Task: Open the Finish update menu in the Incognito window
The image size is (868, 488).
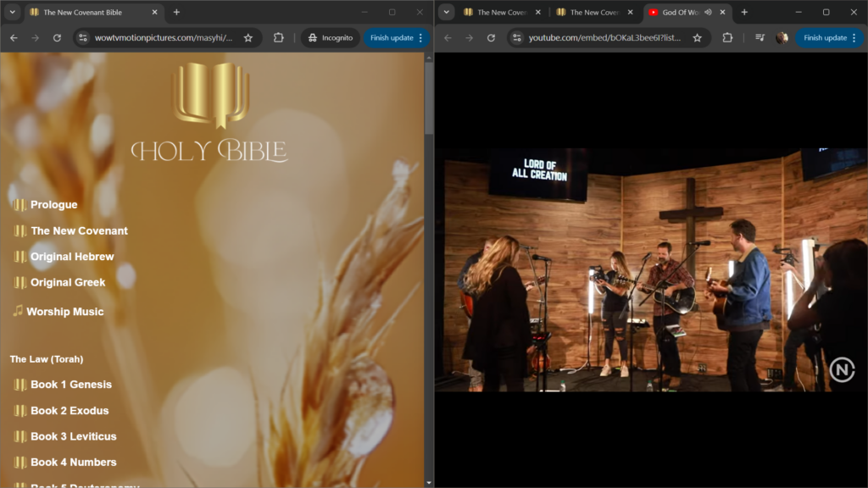Action: 397,38
